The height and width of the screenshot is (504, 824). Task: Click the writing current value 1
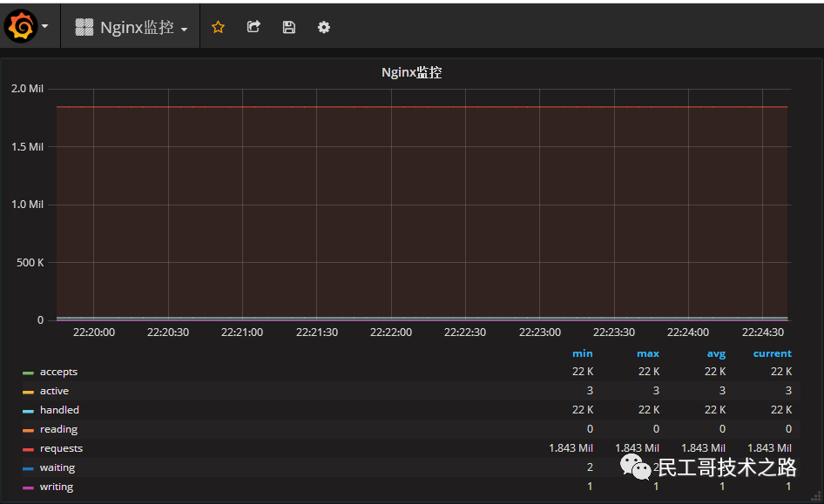coord(788,487)
